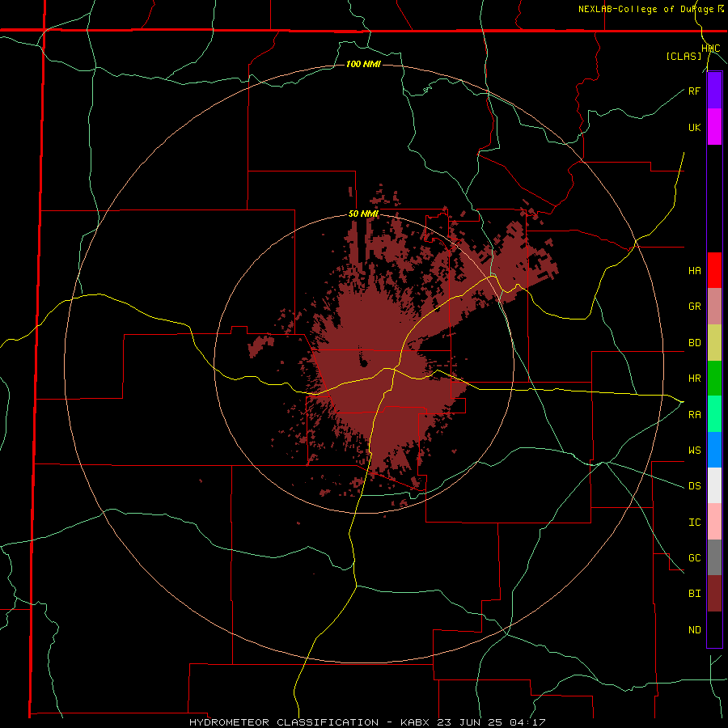Click the HR legend label
Viewport: 728px width, 728px height.
click(x=694, y=379)
